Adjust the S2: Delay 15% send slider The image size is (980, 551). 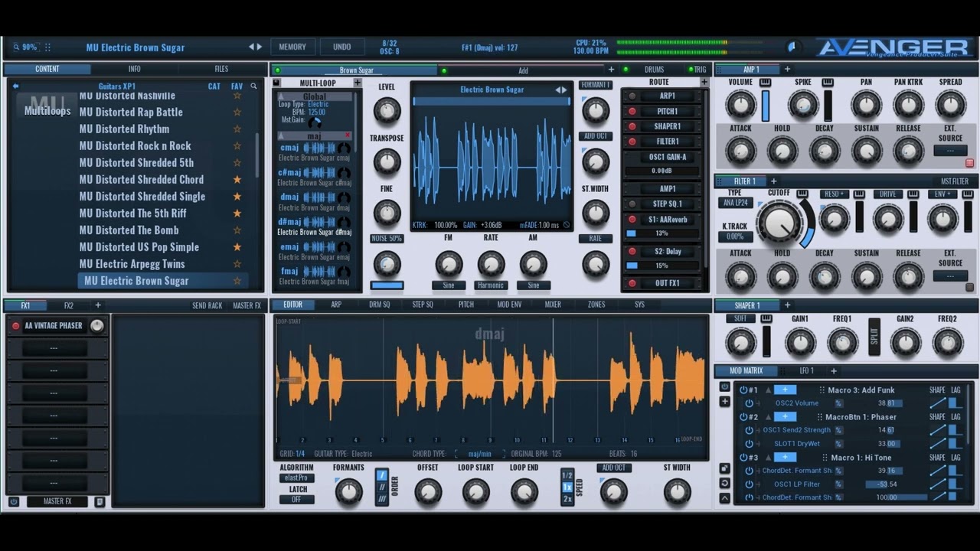(x=662, y=266)
